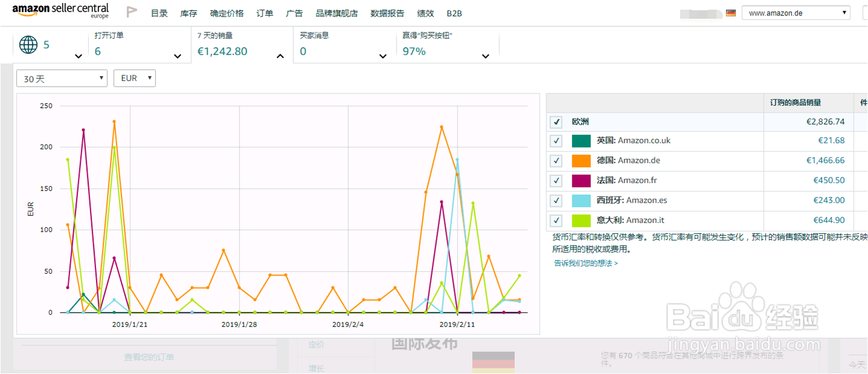This screenshot has height=374, width=868.
Task: Open the 品牌旗舰店 menu
Action: point(337,13)
